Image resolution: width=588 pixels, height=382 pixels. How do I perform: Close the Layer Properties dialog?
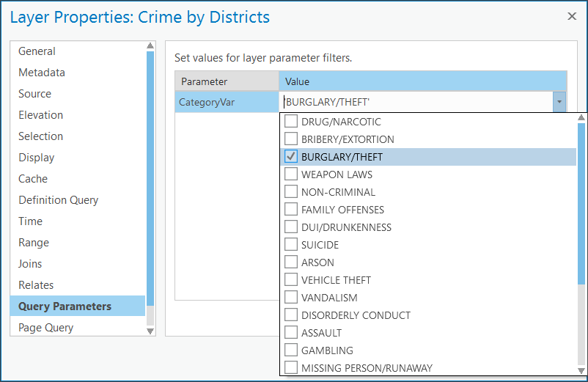571,16
